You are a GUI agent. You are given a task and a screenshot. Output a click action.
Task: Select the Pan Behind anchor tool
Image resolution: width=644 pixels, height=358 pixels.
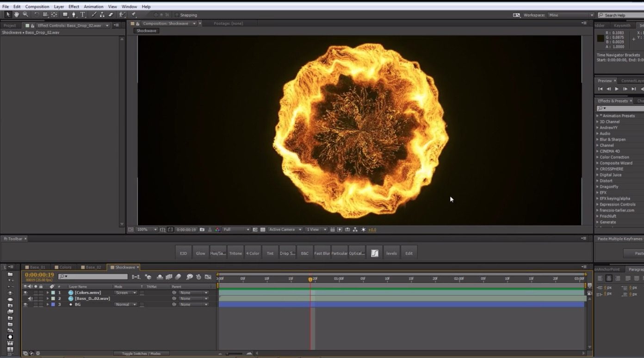click(x=54, y=15)
